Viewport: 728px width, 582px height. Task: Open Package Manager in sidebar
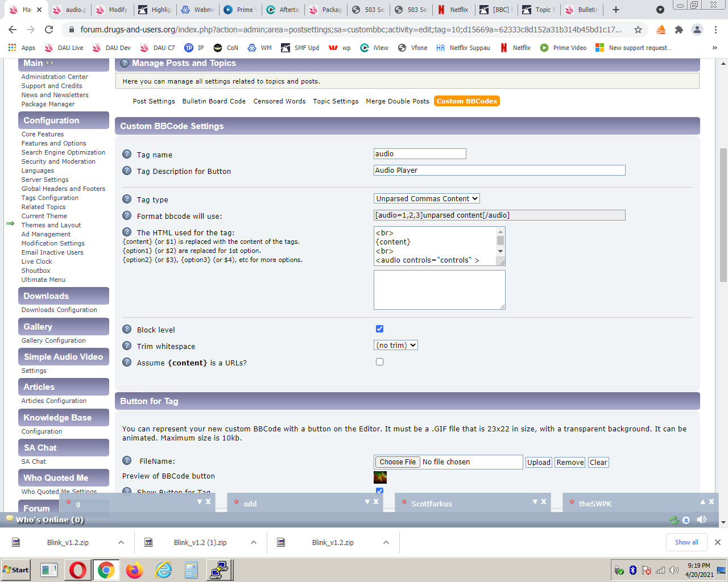coord(48,104)
